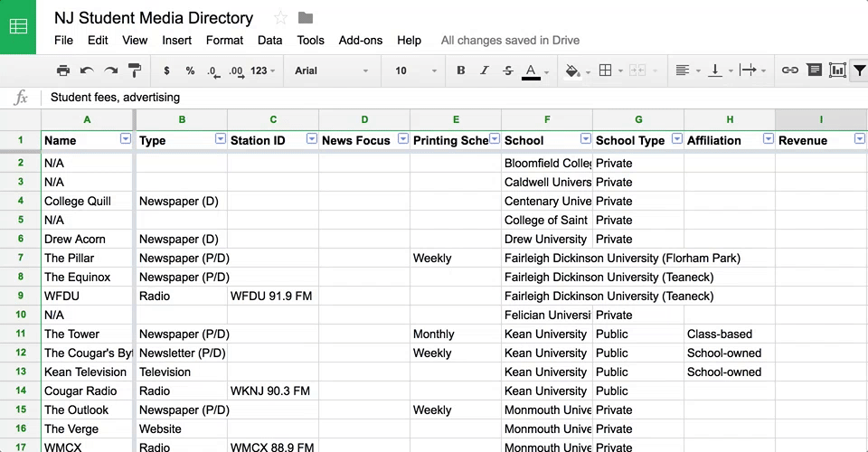Select the Kean Television cell

(87, 372)
